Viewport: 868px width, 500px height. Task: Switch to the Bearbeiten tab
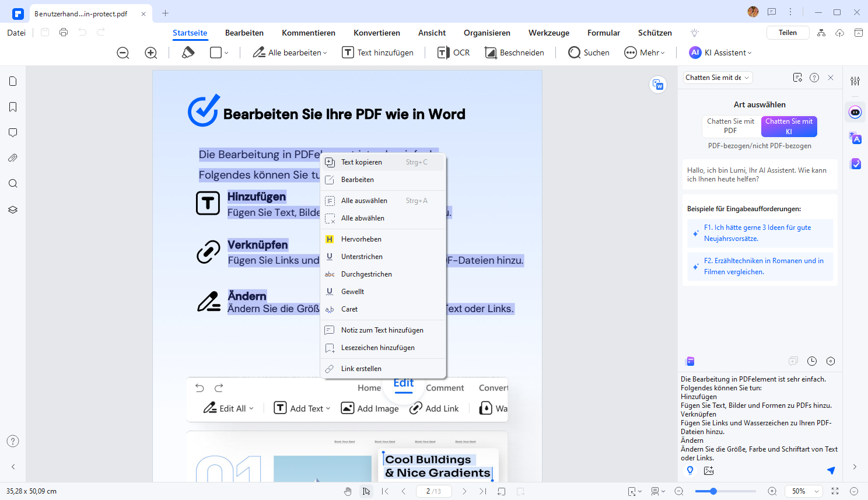coord(244,33)
